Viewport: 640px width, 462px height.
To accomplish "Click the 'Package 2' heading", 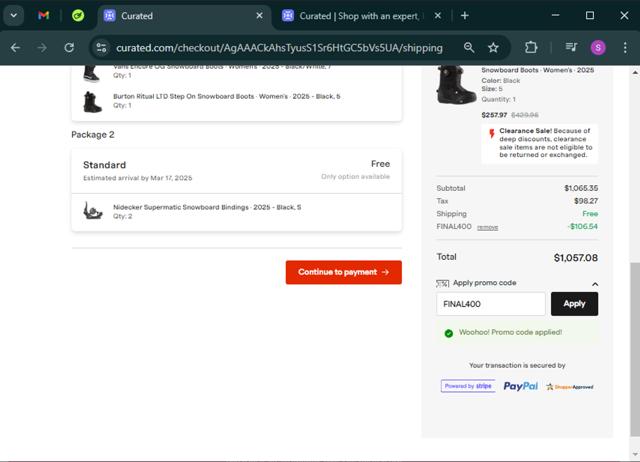I will coord(93,135).
